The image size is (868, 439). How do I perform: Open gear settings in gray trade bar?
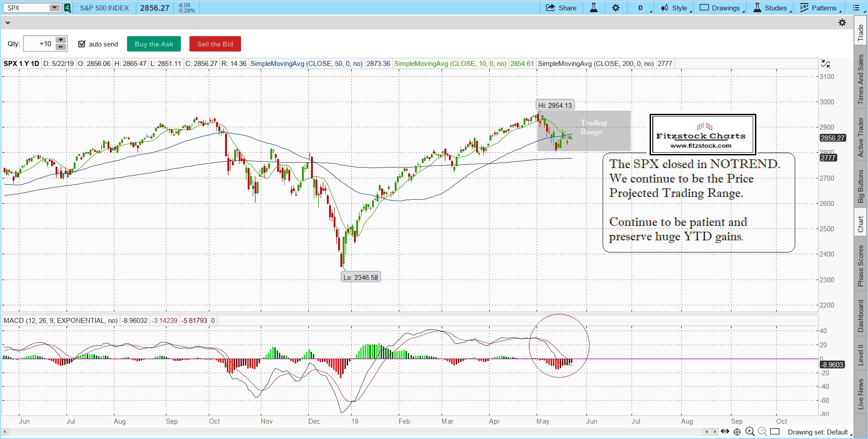pyautogui.click(x=842, y=23)
